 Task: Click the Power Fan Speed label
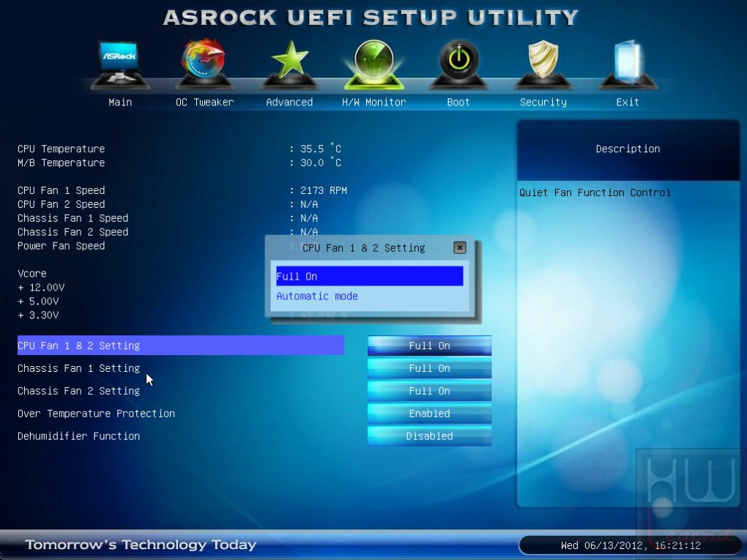click(x=61, y=246)
